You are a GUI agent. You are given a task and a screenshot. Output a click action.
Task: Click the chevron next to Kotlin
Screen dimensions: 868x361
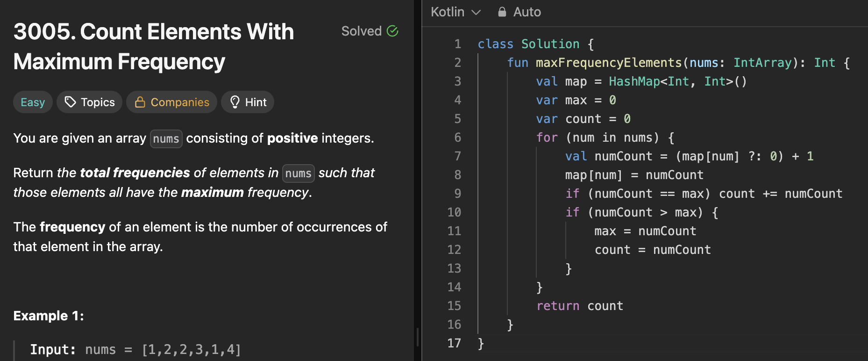tap(476, 13)
